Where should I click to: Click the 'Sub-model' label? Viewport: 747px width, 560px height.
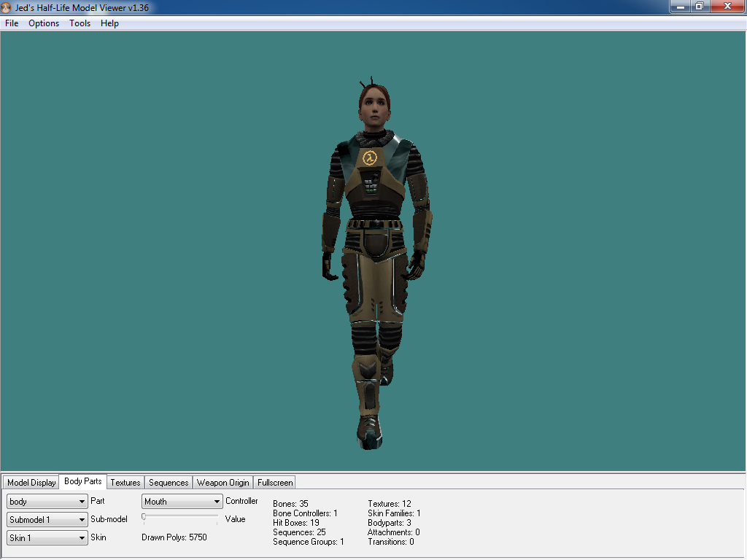[x=109, y=519]
